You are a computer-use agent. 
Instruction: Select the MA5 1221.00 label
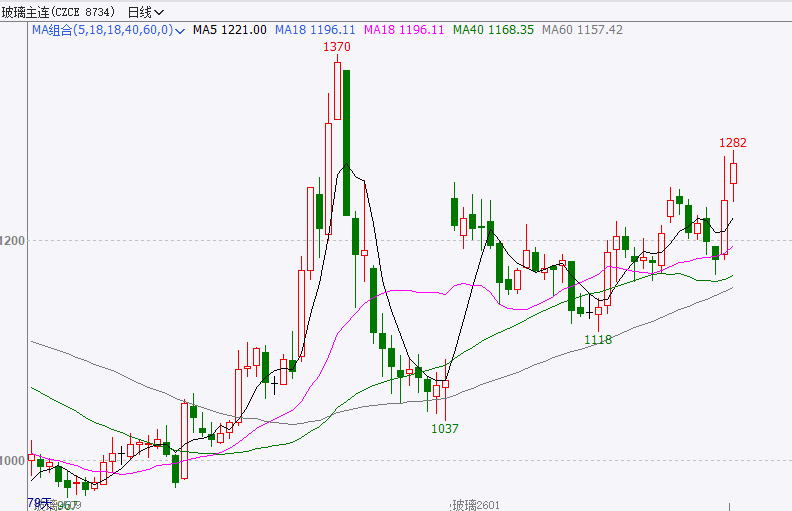pos(229,30)
